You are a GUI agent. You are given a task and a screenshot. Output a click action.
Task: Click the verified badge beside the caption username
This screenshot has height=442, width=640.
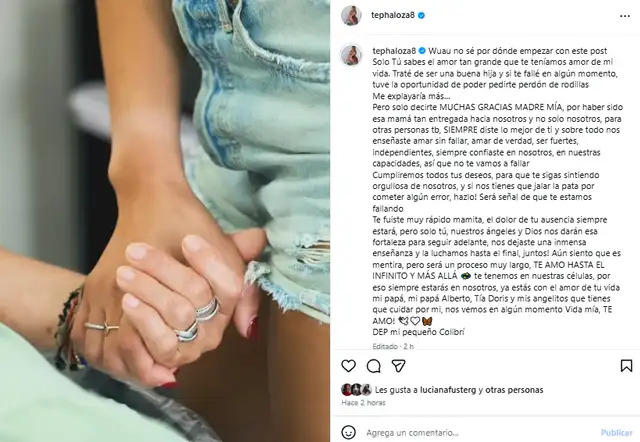click(422, 51)
